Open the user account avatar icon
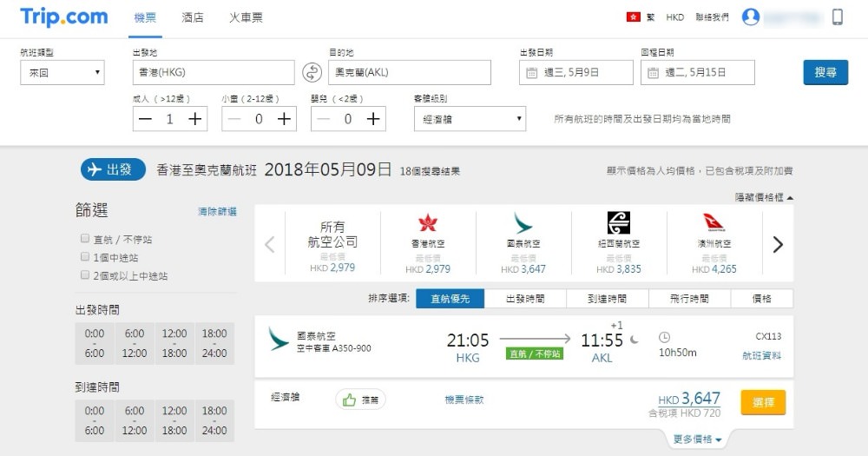This screenshot has width=868, height=456. point(751,17)
